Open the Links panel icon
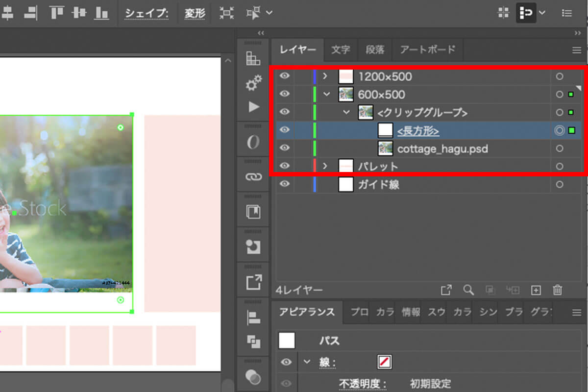 (253, 177)
